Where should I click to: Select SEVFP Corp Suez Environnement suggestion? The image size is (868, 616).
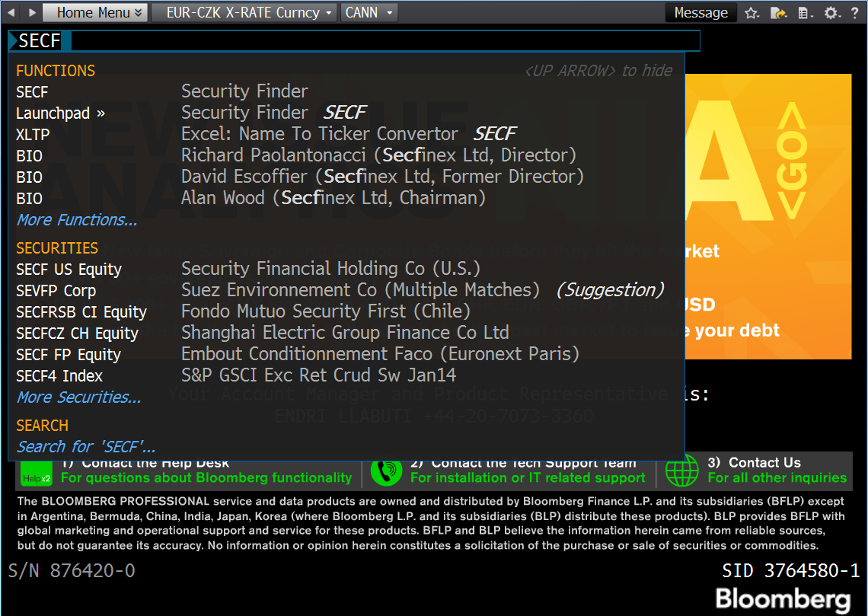pyautogui.click(x=346, y=290)
